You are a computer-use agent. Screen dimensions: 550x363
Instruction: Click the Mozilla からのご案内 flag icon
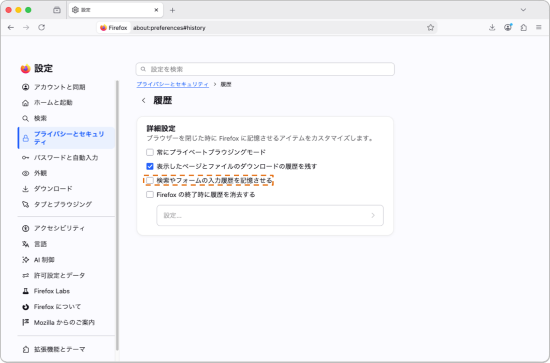(x=25, y=322)
